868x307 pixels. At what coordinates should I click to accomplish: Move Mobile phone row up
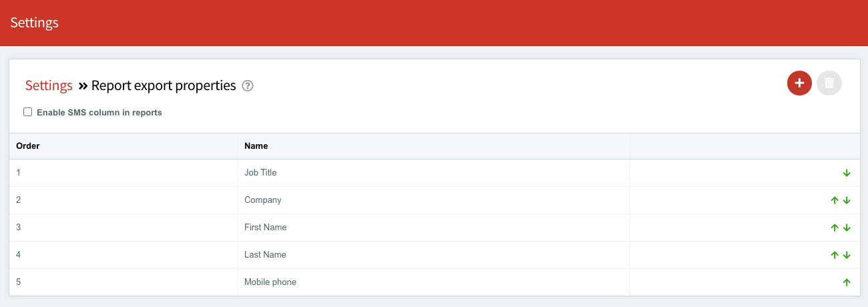click(x=847, y=282)
